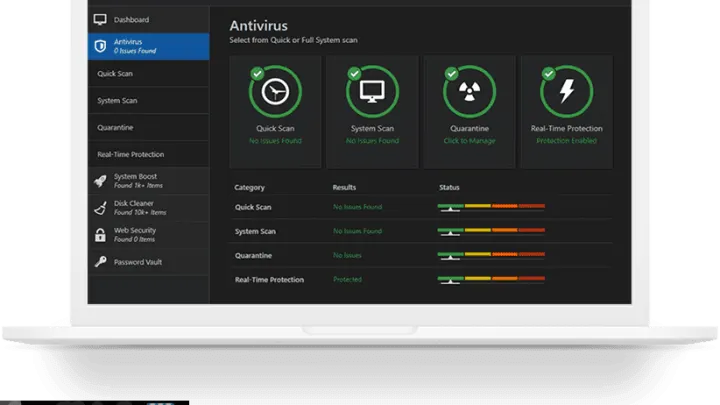
Task: Click the Disk Cleaner broom icon
Action: click(x=100, y=208)
